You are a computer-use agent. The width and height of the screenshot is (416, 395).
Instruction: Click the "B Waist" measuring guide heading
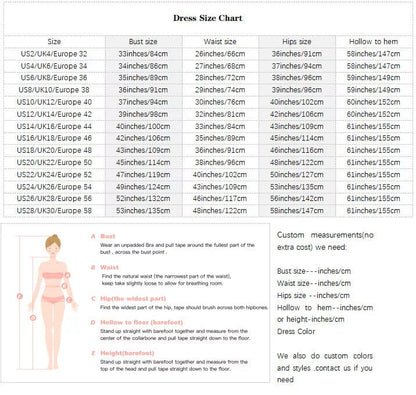pos(105,267)
